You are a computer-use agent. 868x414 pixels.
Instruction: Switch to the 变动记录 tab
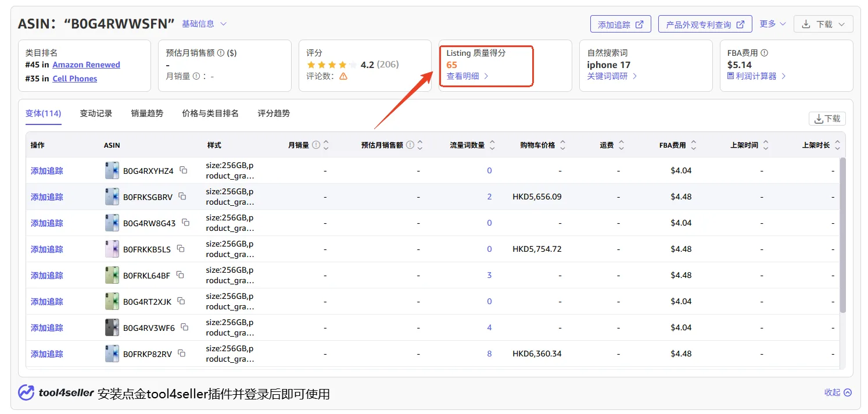pyautogui.click(x=96, y=113)
